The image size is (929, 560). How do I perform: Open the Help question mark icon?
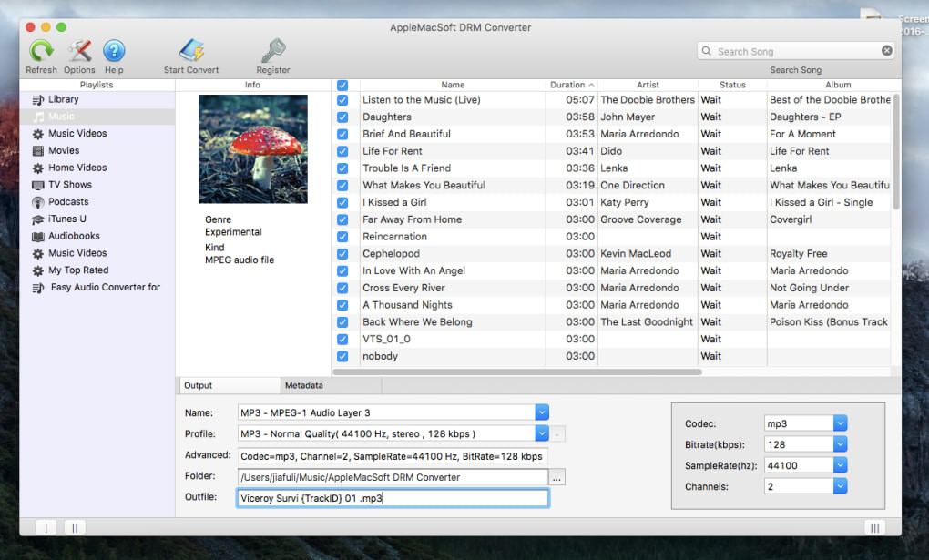(114, 52)
